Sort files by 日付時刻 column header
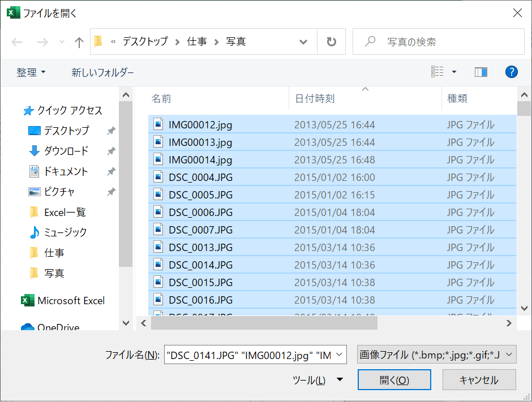The height and width of the screenshot is (402, 532). 315,99
